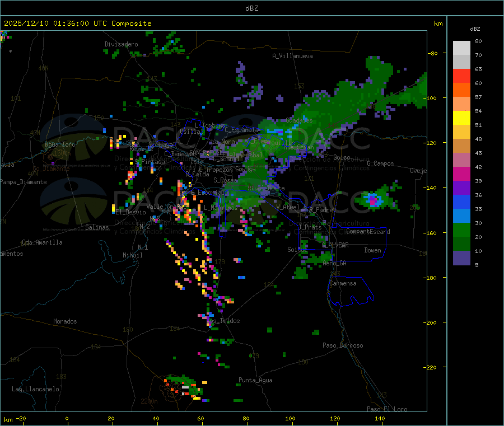Select the yellow 54 dBZ legend swatch
The height and width of the screenshot is (426, 504).
point(461,118)
